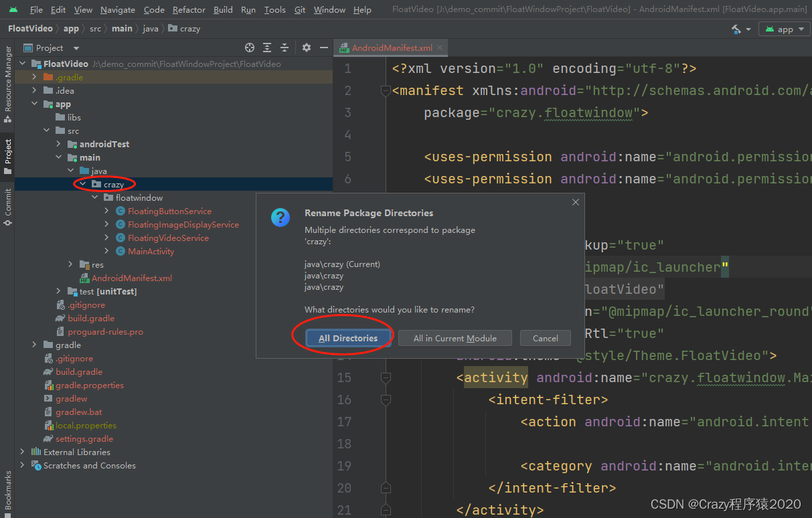The height and width of the screenshot is (518, 812).
Task: Click line number 5 in gutter
Action: [x=347, y=157]
